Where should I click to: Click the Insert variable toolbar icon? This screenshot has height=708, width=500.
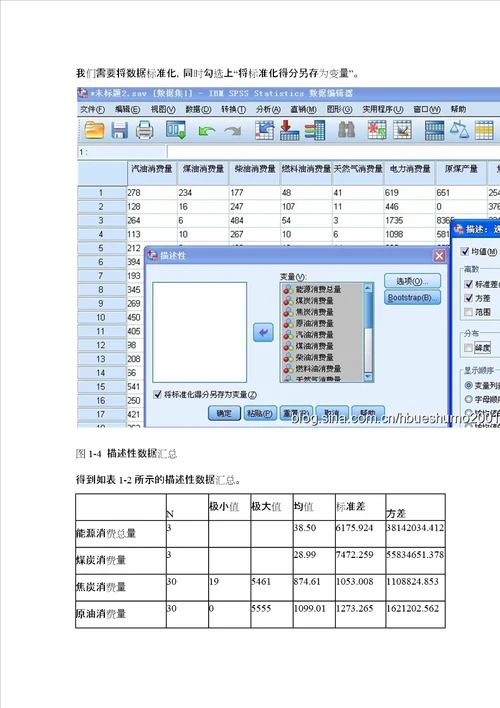[x=402, y=130]
